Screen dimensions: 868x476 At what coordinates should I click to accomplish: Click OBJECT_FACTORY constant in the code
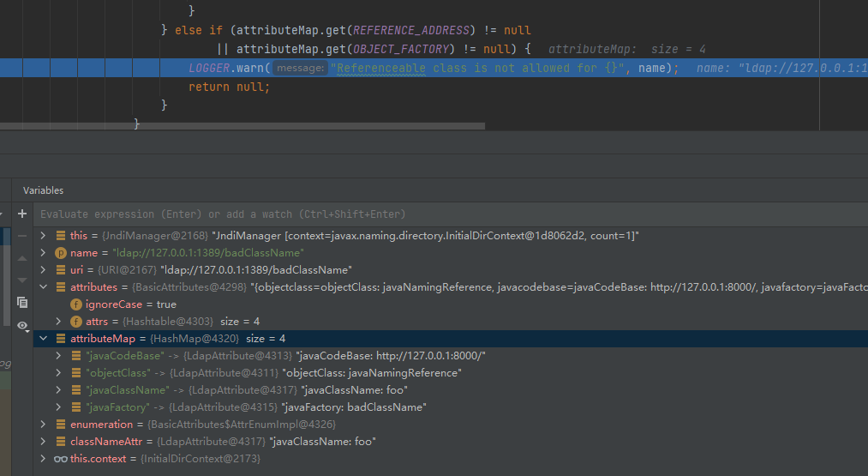pos(401,50)
